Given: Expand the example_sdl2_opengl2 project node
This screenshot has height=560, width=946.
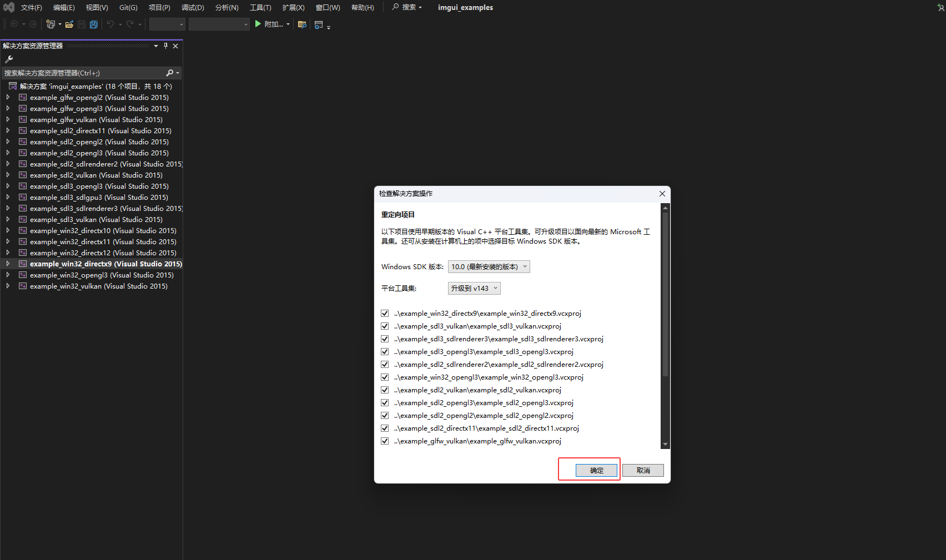Looking at the screenshot, I should (8, 142).
